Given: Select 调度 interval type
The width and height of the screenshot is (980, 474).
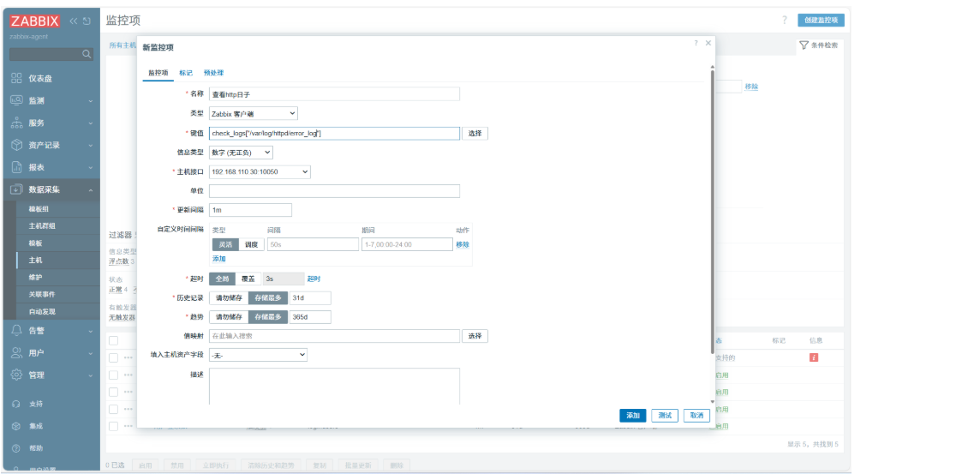Looking at the screenshot, I should pyautogui.click(x=251, y=244).
